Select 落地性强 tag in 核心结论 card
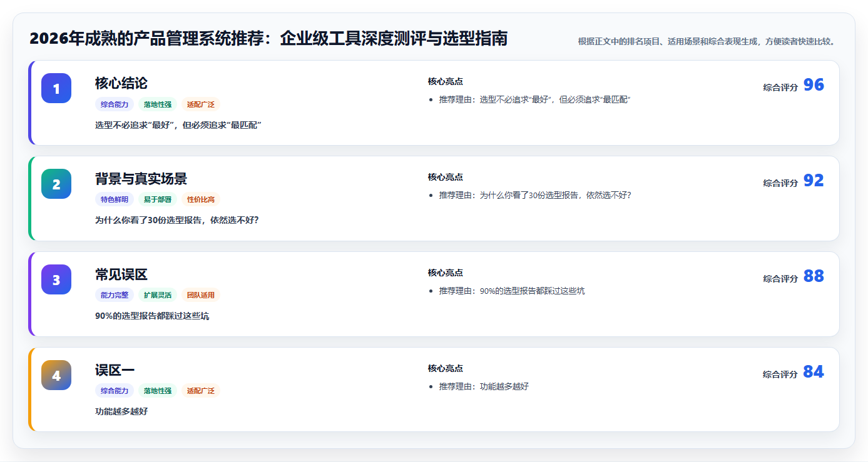Screen dimensions: 868x462 pyautogui.click(x=158, y=104)
